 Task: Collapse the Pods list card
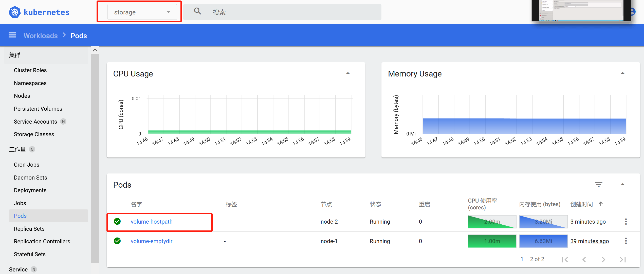tap(622, 185)
